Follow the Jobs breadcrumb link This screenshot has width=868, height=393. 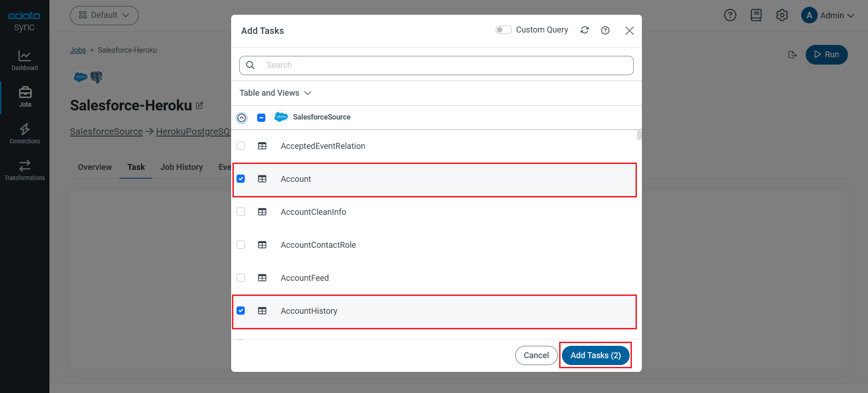click(78, 50)
